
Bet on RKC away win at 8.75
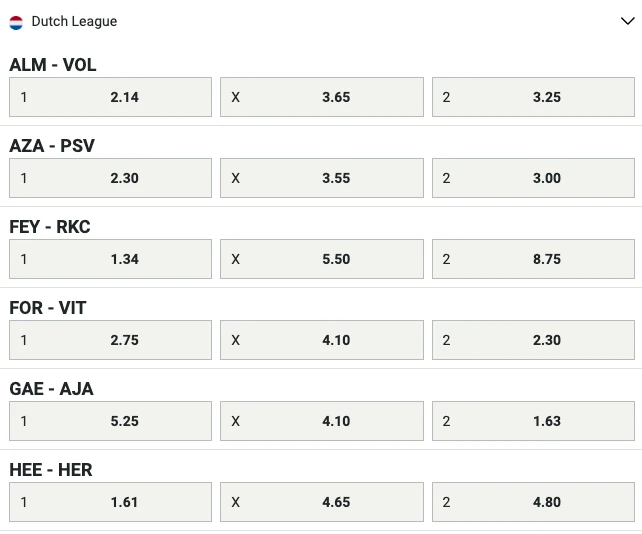point(534,259)
